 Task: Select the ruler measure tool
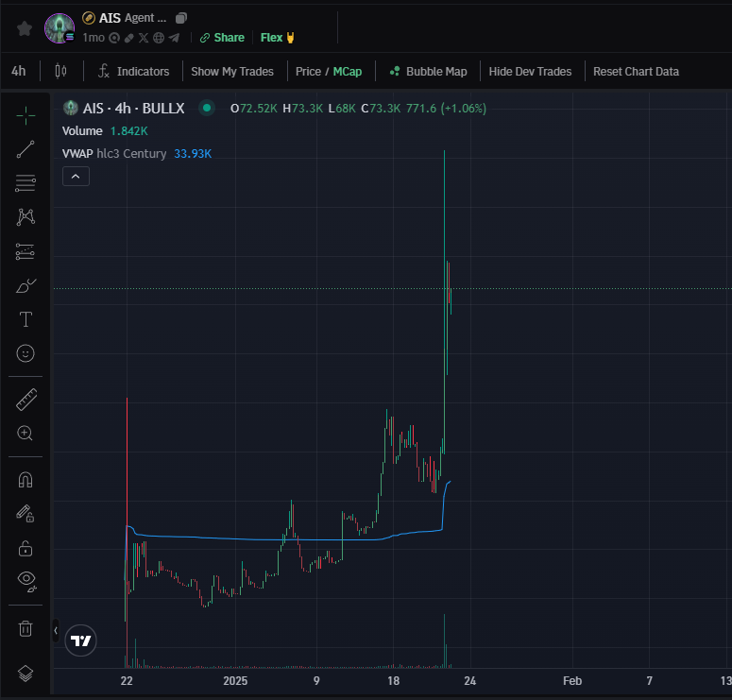26,400
